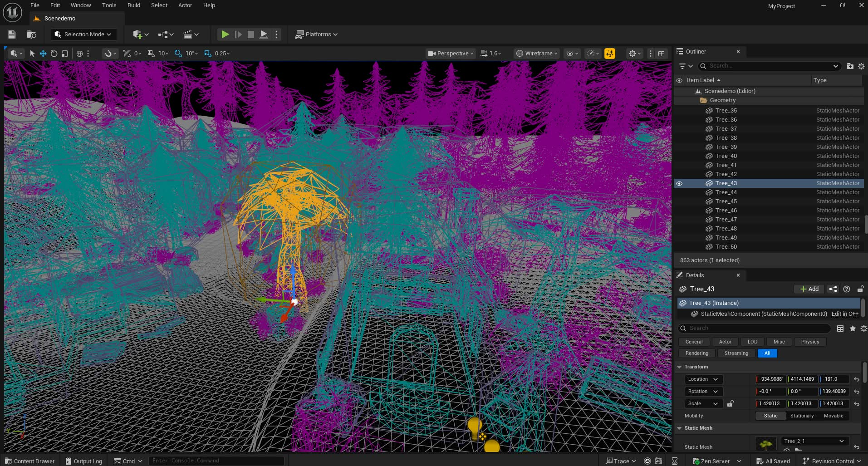Open the cinematics clapperboard menu

[x=191, y=34]
